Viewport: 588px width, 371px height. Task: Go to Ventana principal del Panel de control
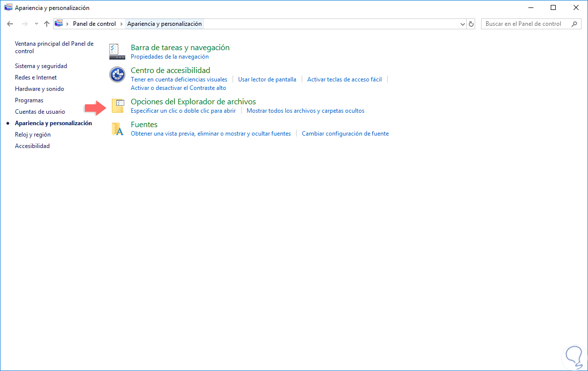[x=54, y=48]
